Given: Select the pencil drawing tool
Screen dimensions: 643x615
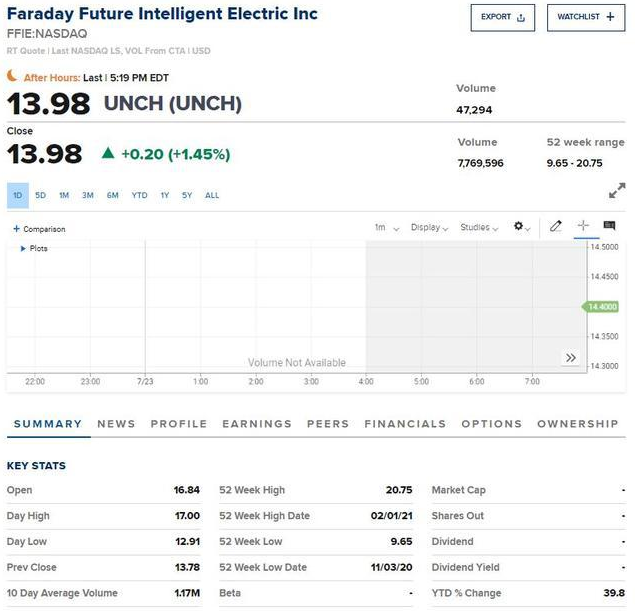Looking at the screenshot, I should click(x=556, y=227).
